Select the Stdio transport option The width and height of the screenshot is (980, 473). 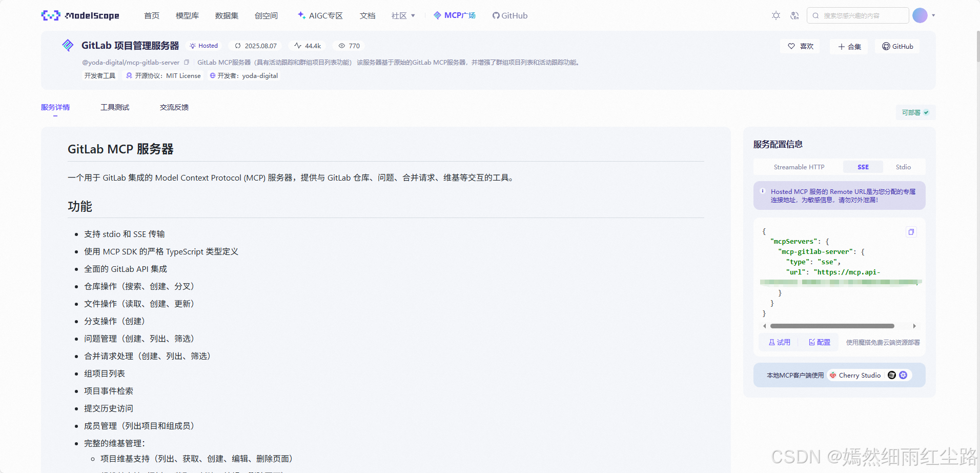pyautogui.click(x=903, y=167)
